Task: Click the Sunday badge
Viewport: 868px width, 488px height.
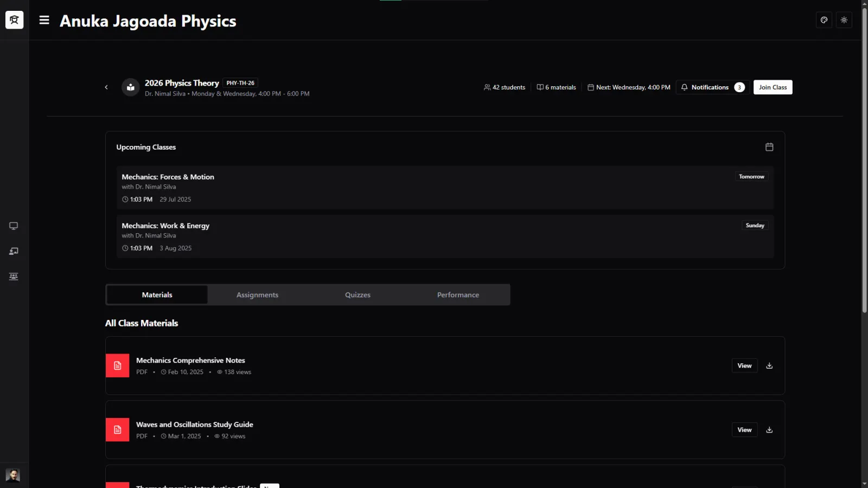Action: click(x=755, y=226)
